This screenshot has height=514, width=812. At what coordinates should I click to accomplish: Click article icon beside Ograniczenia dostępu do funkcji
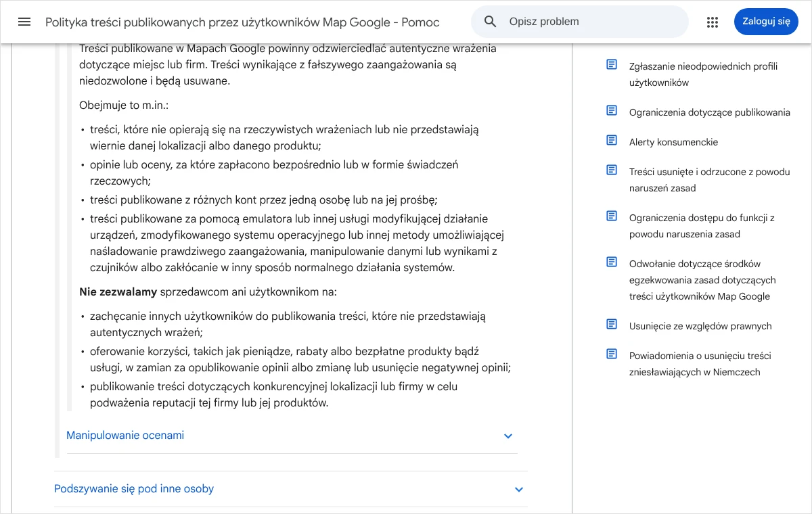click(x=612, y=216)
